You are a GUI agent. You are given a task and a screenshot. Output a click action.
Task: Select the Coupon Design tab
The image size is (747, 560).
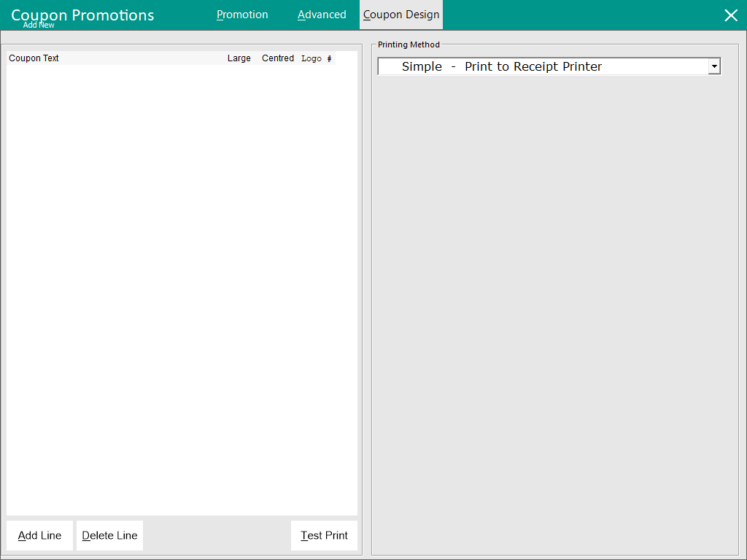click(401, 15)
